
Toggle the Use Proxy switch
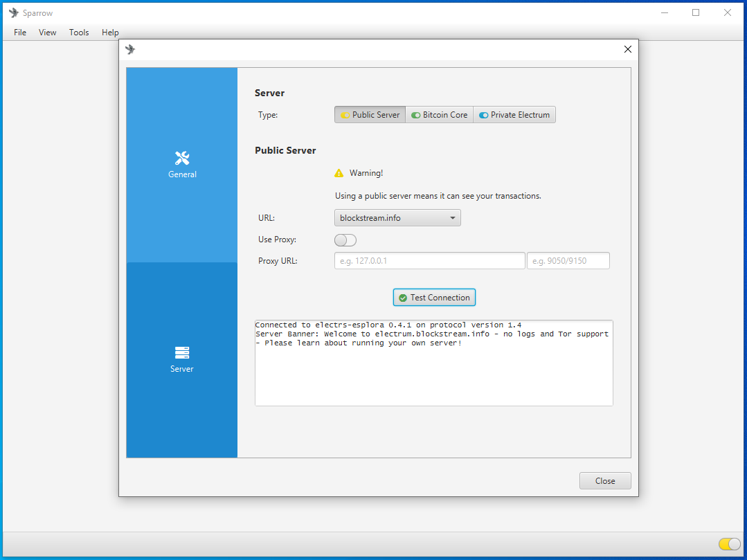click(345, 240)
